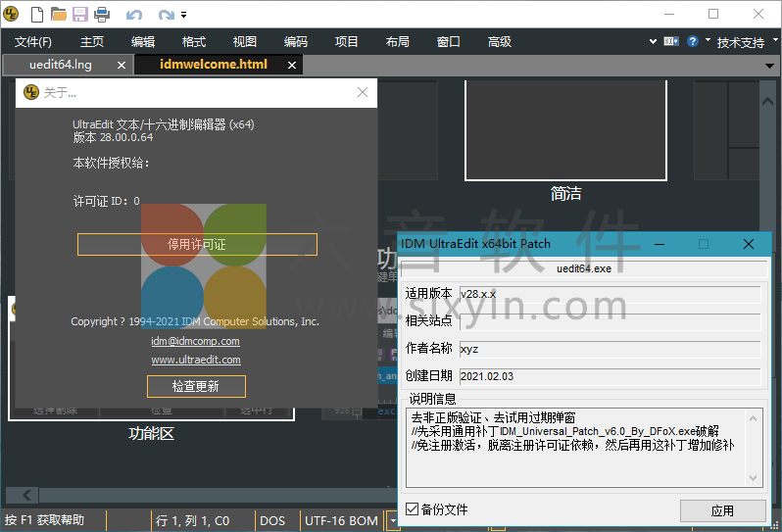Expand quick access toolbar customize arrow
782x532 pixels.
pyautogui.click(x=184, y=15)
